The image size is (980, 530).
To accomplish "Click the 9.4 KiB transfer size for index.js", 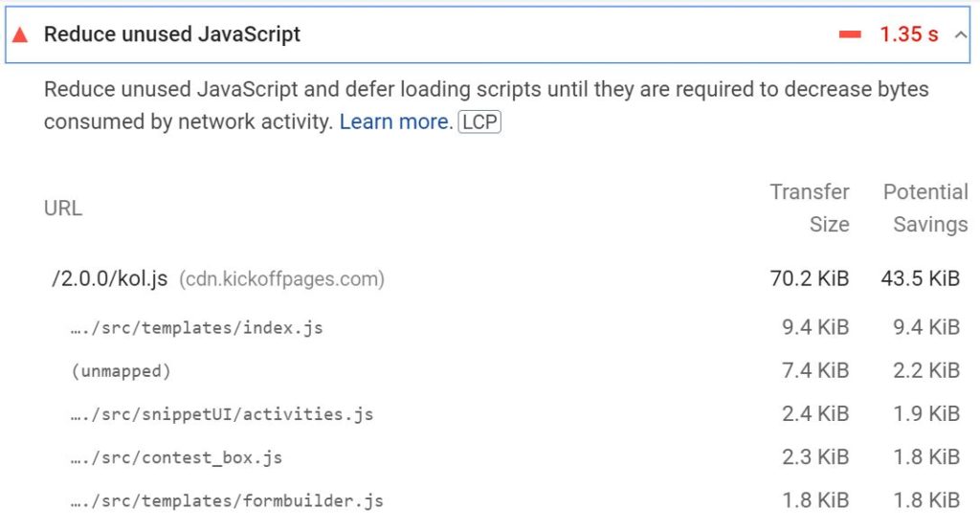I will [x=815, y=327].
